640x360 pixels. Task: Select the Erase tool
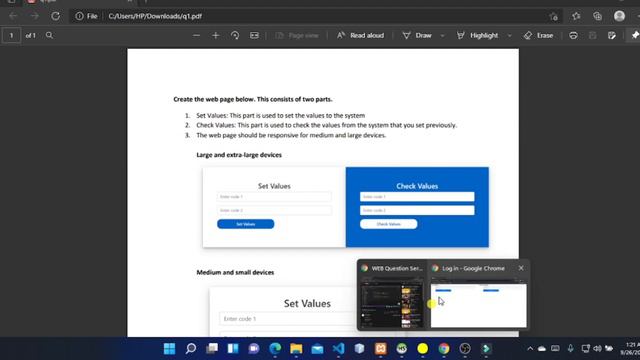pos(538,36)
